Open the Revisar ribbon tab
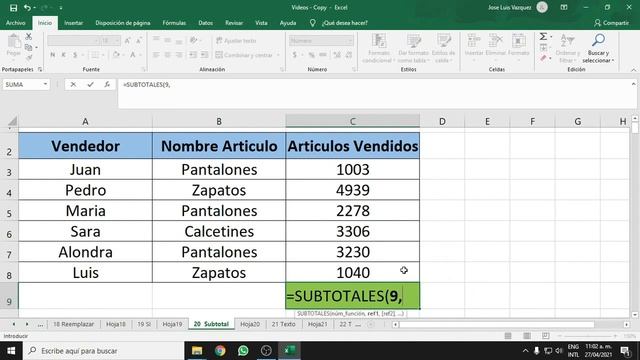This screenshot has height=360, width=640. pyautogui.click(x=234, y=23)
